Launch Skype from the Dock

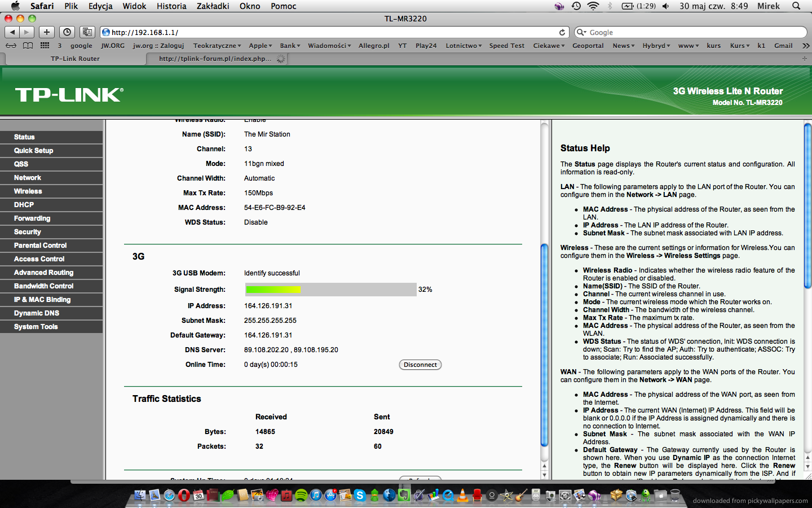tap(360, 496)
